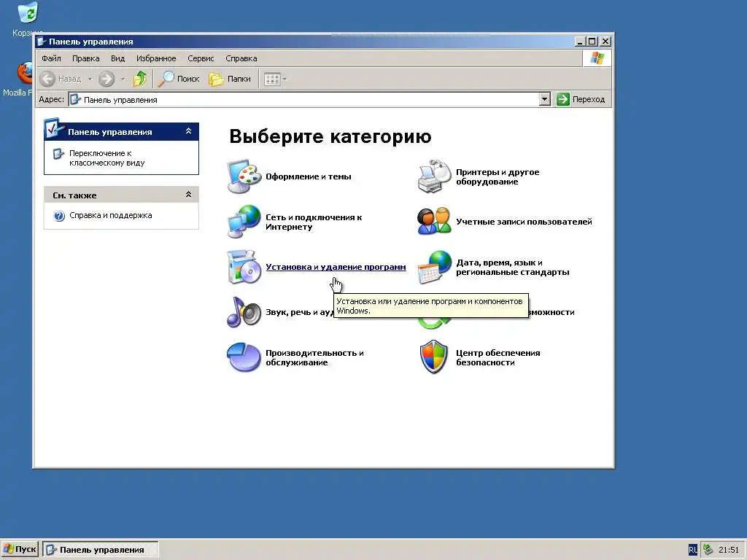Click the Оформление и темы link
747x560 pixels.
pos(309,176)
